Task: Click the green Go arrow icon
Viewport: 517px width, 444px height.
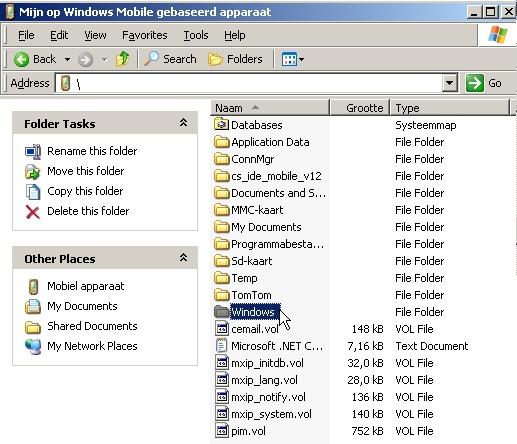Action: click(x=475, y=83)
